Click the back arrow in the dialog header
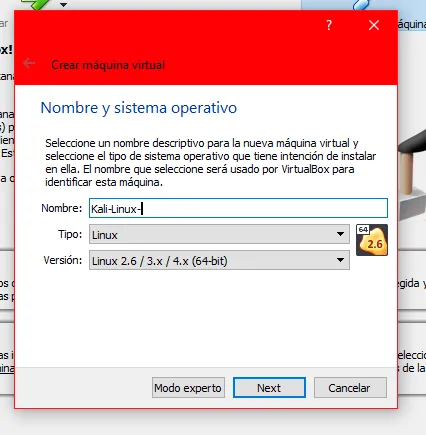The image size is (426, 435). (x=29, y=63)
